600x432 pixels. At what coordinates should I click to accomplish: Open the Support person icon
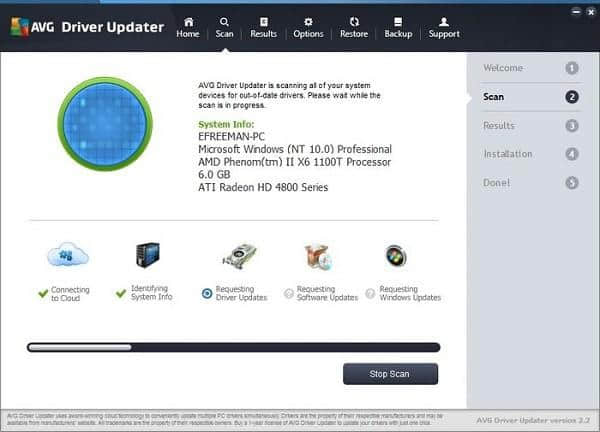click(444, 22)
